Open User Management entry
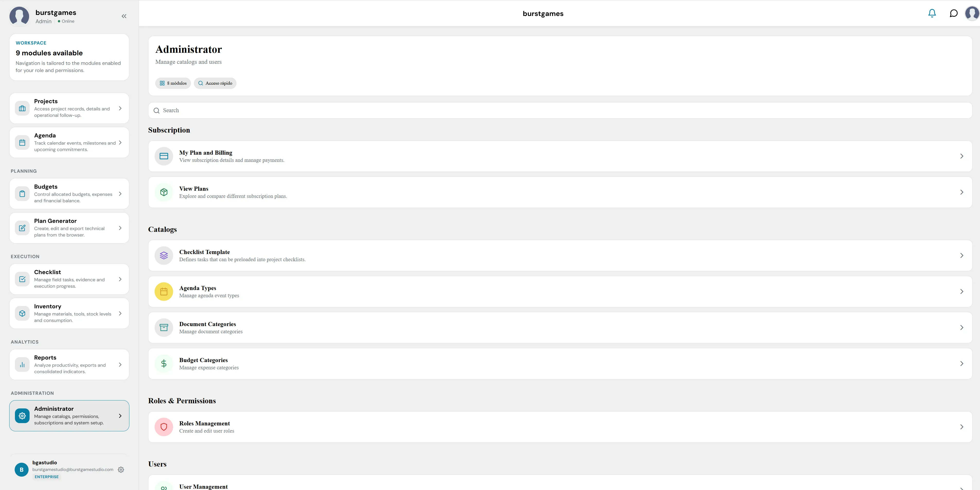 click(560, 483)
